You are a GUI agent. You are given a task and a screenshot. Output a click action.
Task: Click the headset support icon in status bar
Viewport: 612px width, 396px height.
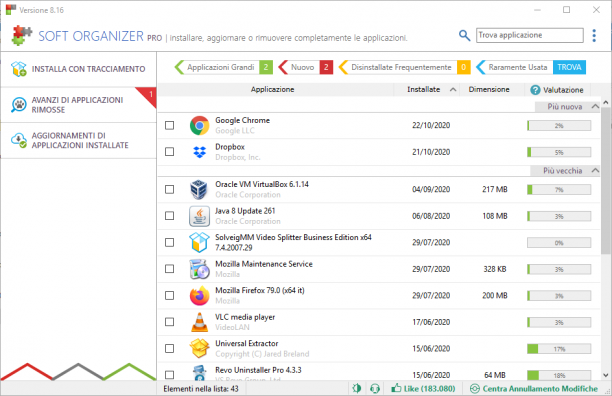[375, 389]
